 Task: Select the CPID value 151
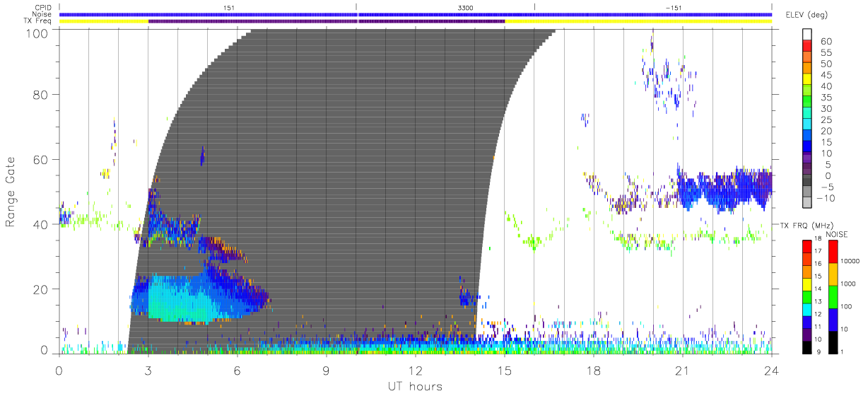(x=229, y=7)
